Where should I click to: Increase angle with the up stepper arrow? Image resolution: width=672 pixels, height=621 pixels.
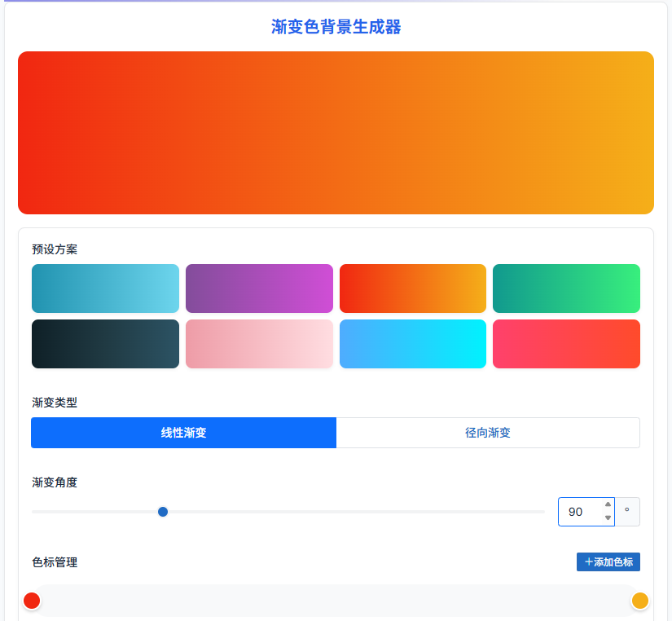608,504
